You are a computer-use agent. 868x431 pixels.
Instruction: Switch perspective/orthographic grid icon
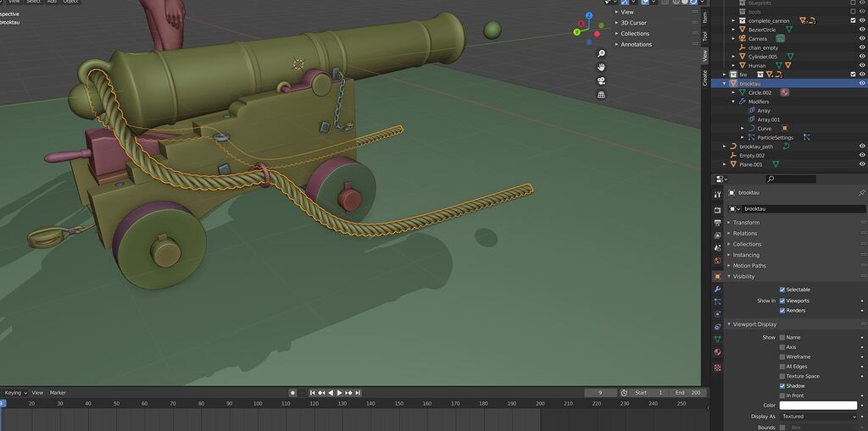[601, 95]
